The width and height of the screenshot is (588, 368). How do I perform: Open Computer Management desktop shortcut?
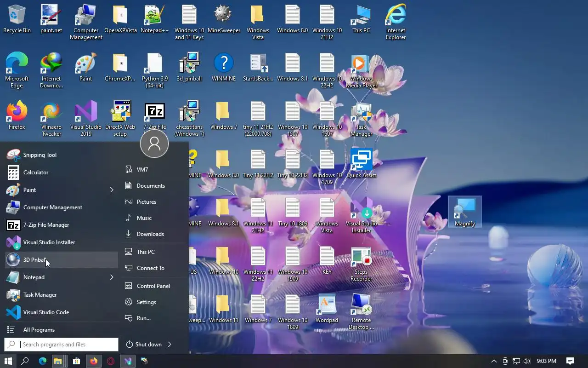(x=86, y=23)
